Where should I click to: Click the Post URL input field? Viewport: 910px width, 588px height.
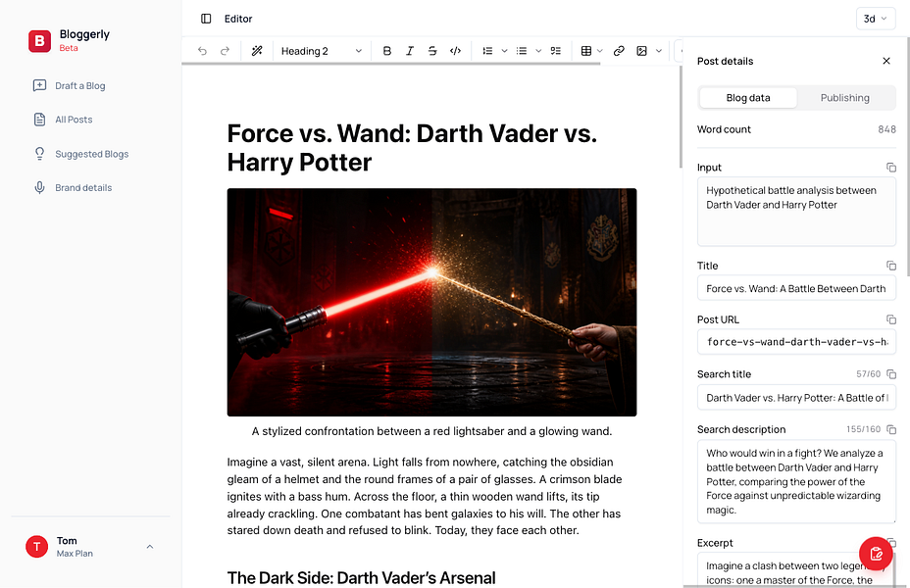[x=796, y=342]
